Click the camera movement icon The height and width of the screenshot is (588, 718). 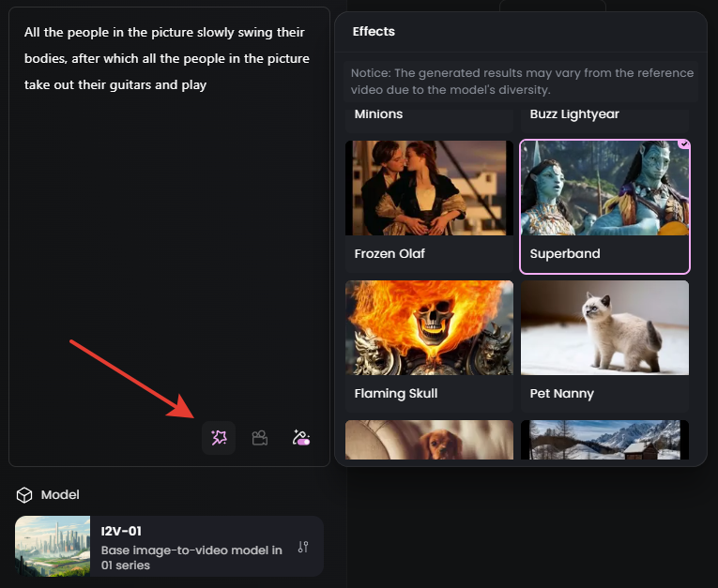tap(260, 438)
